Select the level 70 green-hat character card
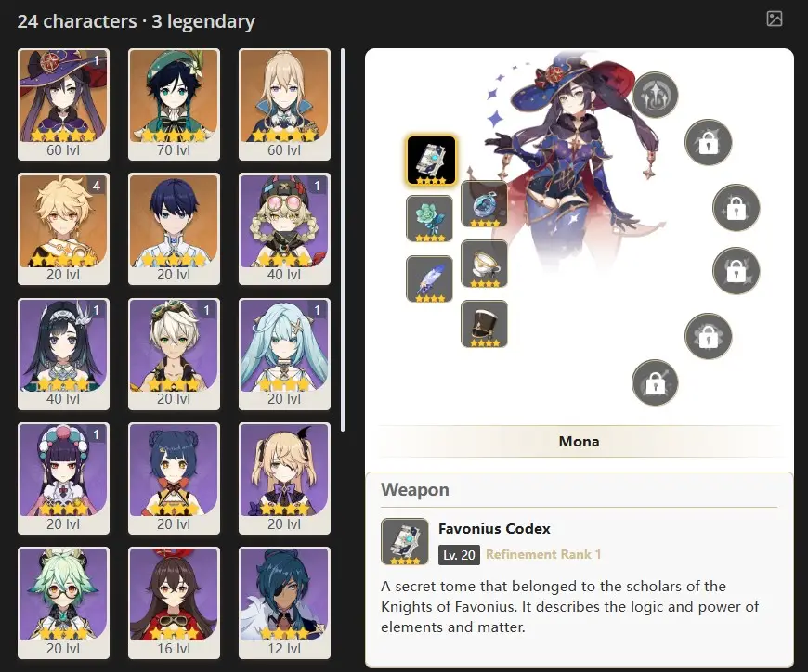 175,105
